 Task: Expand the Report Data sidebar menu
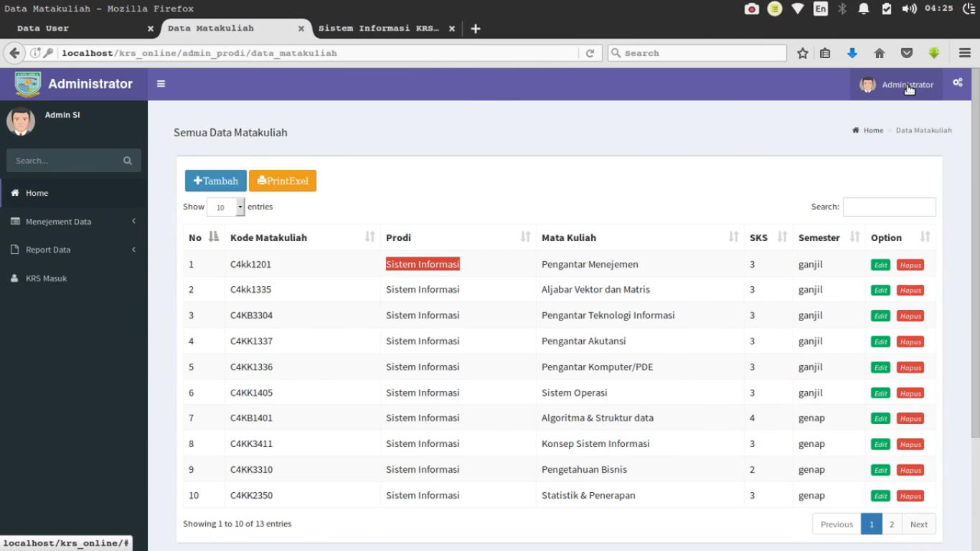tap(73, 250)
